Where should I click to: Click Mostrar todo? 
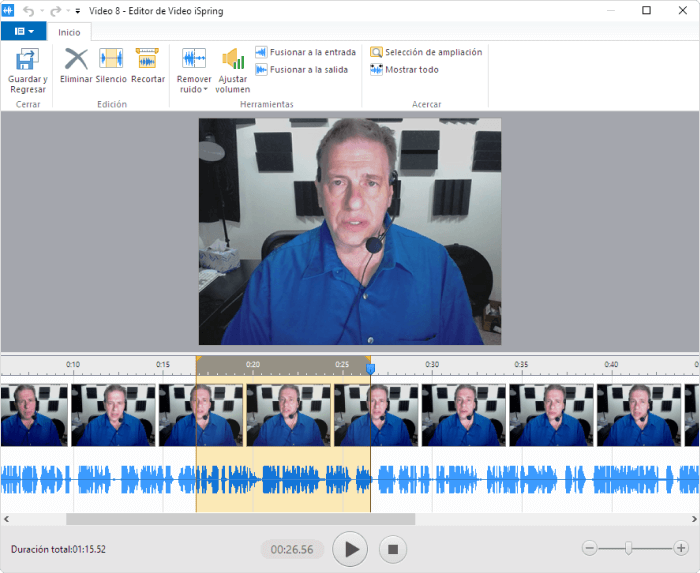click(x=404, y=70)
